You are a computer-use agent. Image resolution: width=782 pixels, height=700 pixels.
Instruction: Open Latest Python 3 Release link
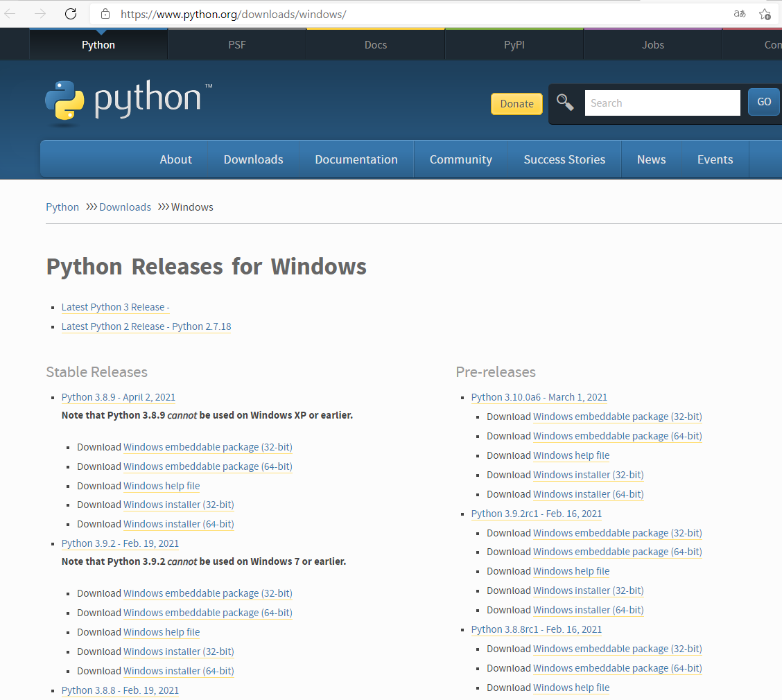pyautogui.click(x=115, y=307)
